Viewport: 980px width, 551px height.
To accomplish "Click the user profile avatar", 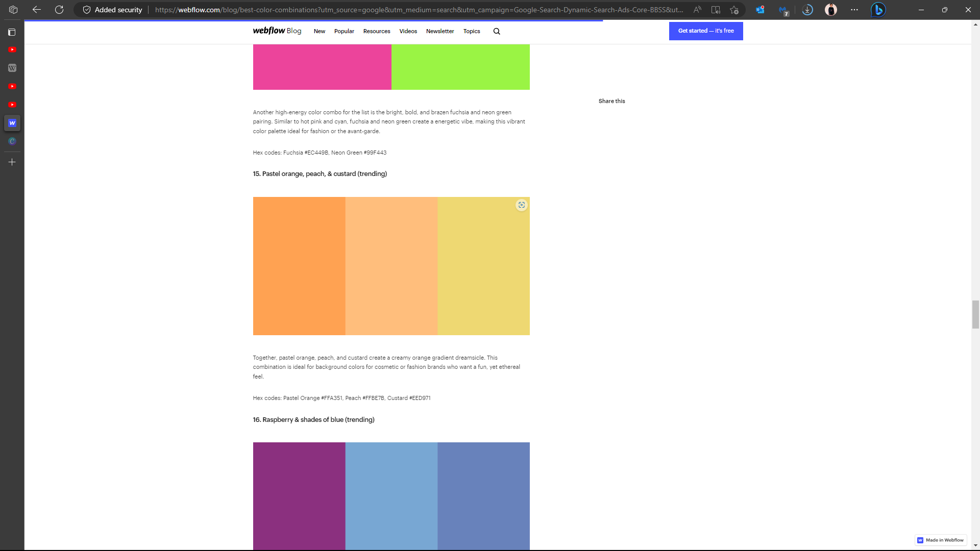I will (x=830, y=10).
